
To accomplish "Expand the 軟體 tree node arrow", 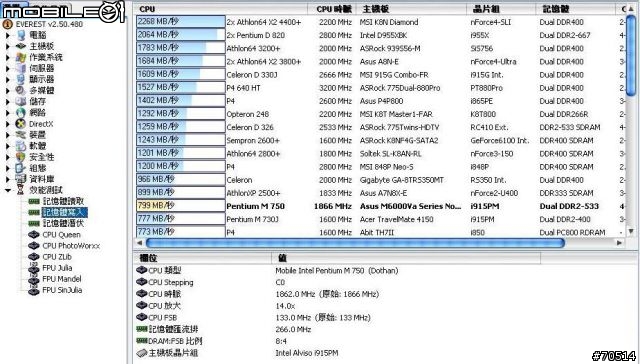I will pyautogui.click(x=8, y=146).
